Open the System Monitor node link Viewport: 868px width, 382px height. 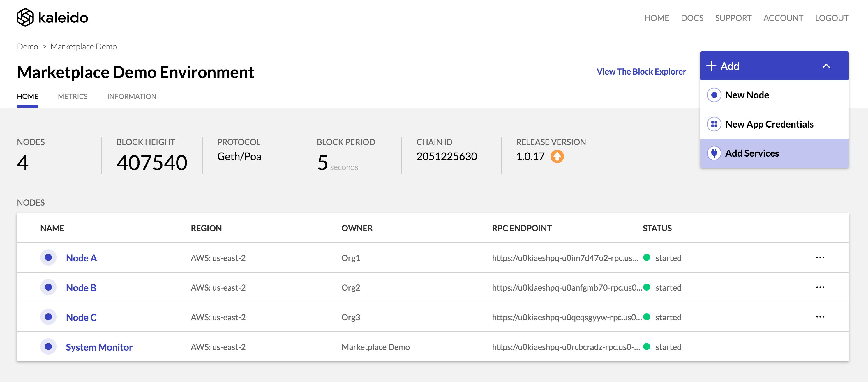[x=99, y=347]
